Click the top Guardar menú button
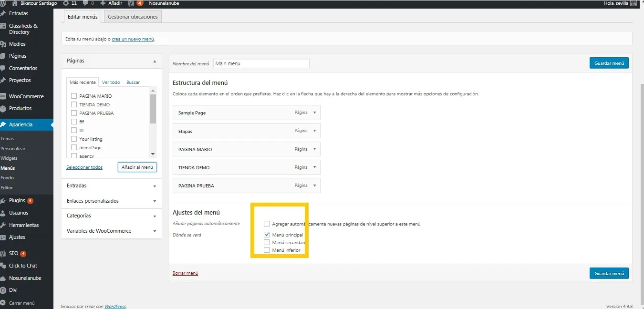This screenshot has width=644, height=309. coord(609,63)
